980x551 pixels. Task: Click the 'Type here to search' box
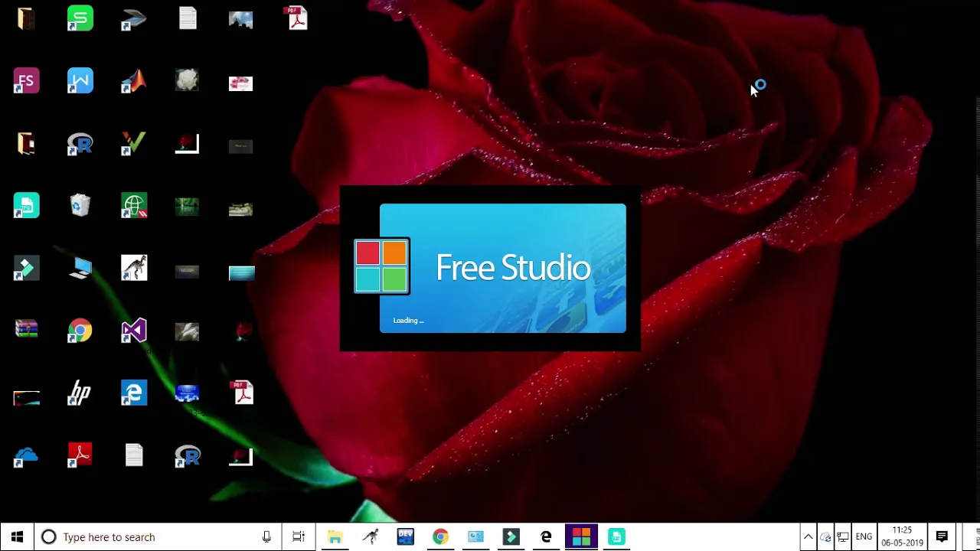coord(157,537)
